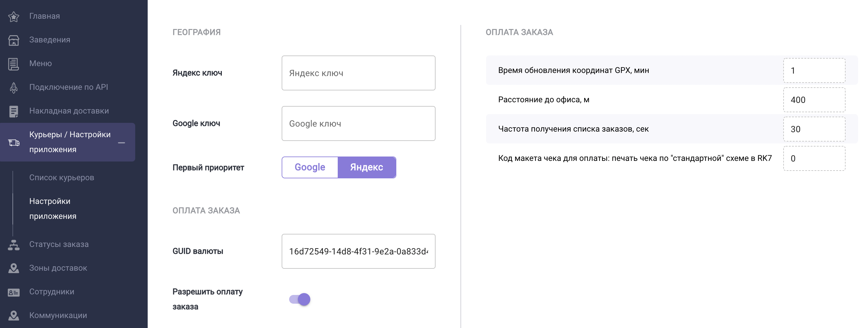Edit GPX coordinates update time value
The width and height of the screenshot is (868, 328).
coord(814,70)
